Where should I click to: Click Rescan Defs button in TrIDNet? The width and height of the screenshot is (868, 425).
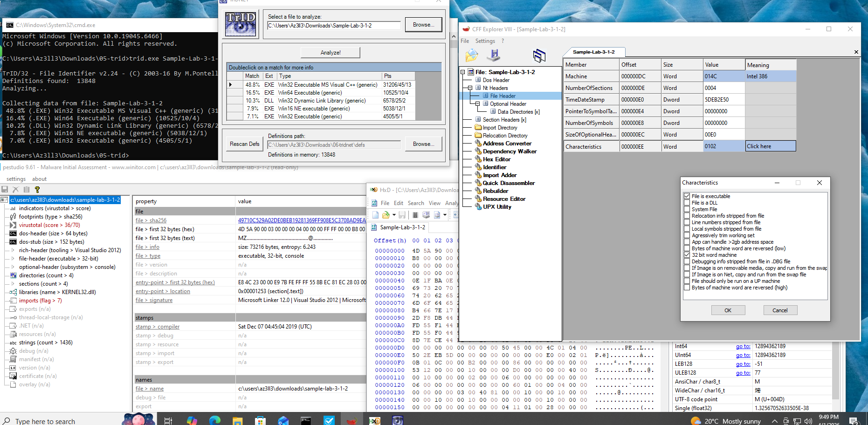245,144
